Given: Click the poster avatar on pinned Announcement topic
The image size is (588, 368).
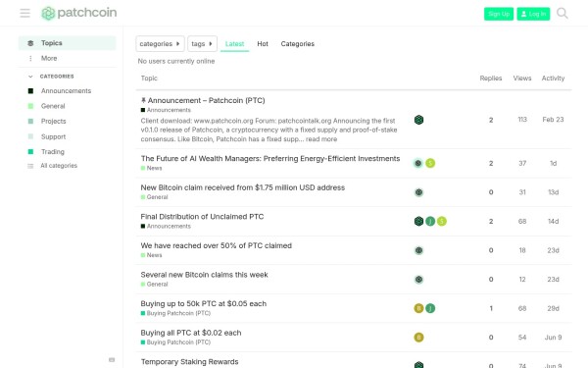Looking at the screenshot, I should click(x=418, y=120).
